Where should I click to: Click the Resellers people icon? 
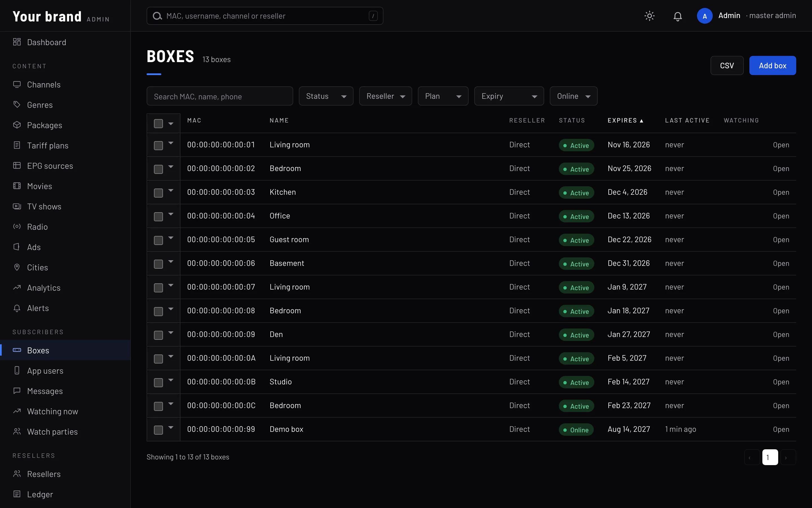tap(17, 474)
